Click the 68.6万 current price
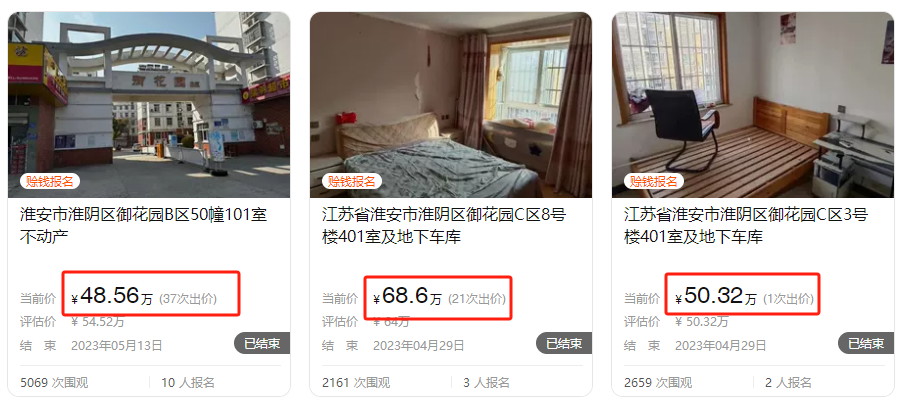This screenshot has height=410, width=903. point(408,297)
